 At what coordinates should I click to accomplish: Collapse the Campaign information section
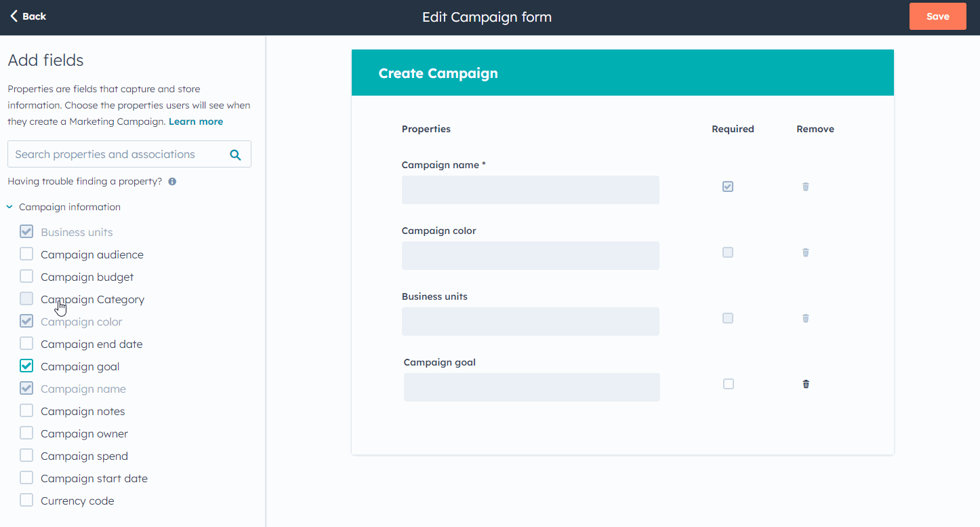pos(9,206)
